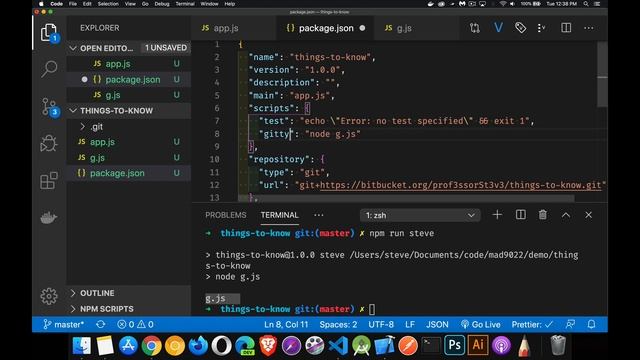Change language mode via JSON in status bar

[437, 324]
